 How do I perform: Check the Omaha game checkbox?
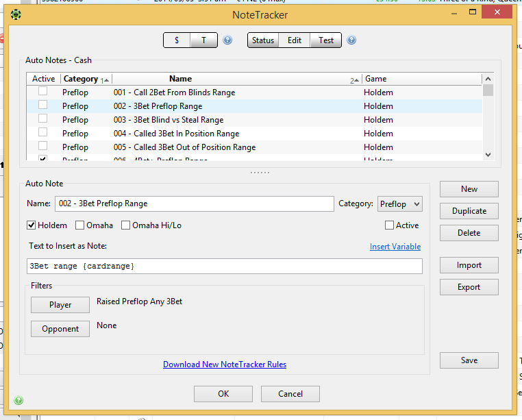click(x=79, y=225)
